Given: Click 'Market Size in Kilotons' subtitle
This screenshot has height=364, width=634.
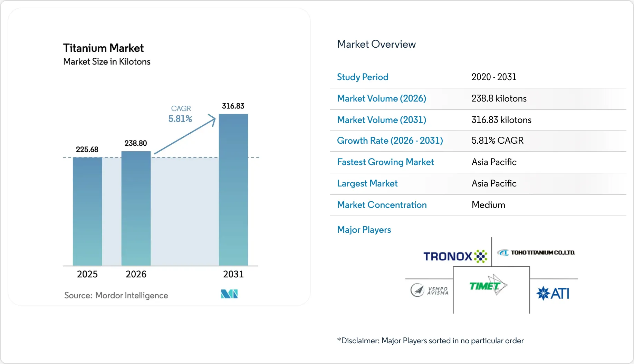Looking at the screenshot, I should click(x=107, y=61).
